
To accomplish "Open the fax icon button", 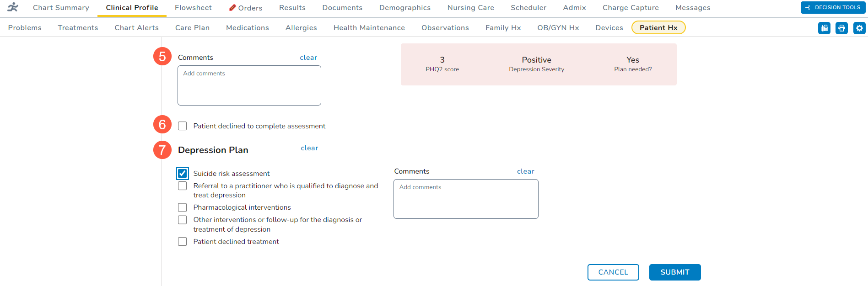I will [824, 28].
